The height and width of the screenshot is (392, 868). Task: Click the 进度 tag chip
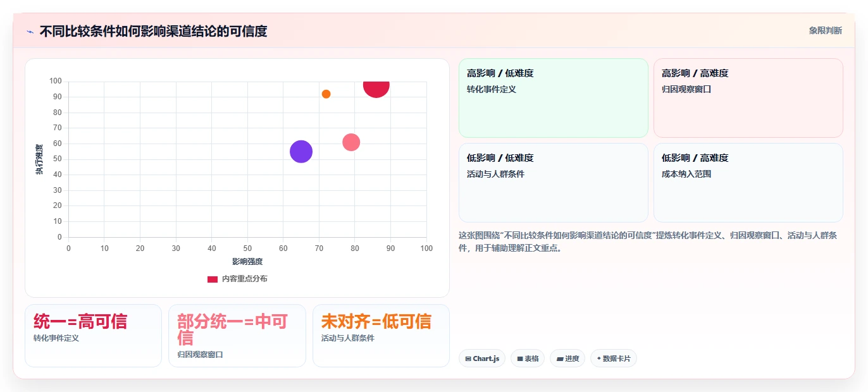pyautogui.click(x=567, y=358)
